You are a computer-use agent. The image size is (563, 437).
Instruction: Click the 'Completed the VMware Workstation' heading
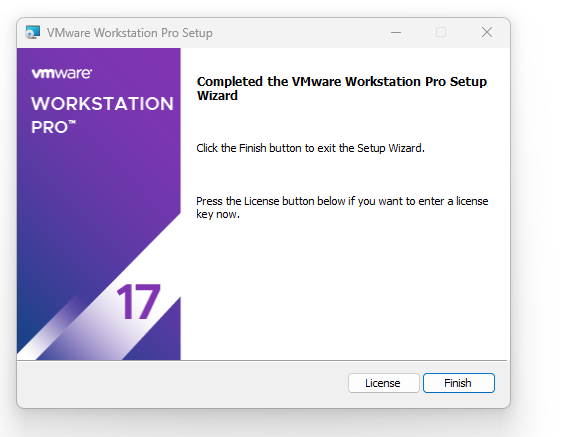[341, 82]
